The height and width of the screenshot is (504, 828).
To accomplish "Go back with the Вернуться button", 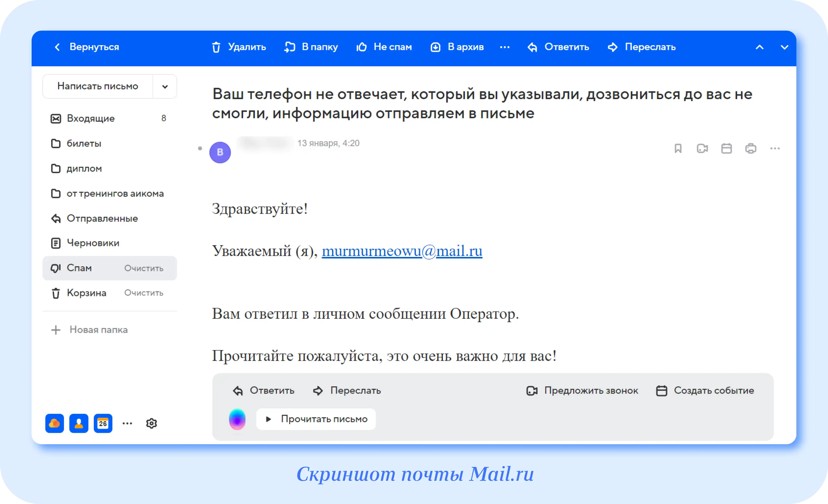I will [87, 47].
